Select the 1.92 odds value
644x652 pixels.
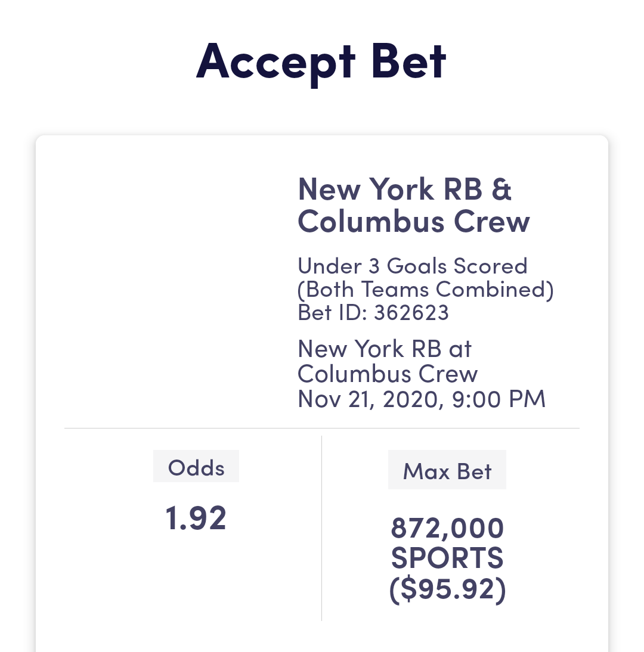(x=196, y=517)
